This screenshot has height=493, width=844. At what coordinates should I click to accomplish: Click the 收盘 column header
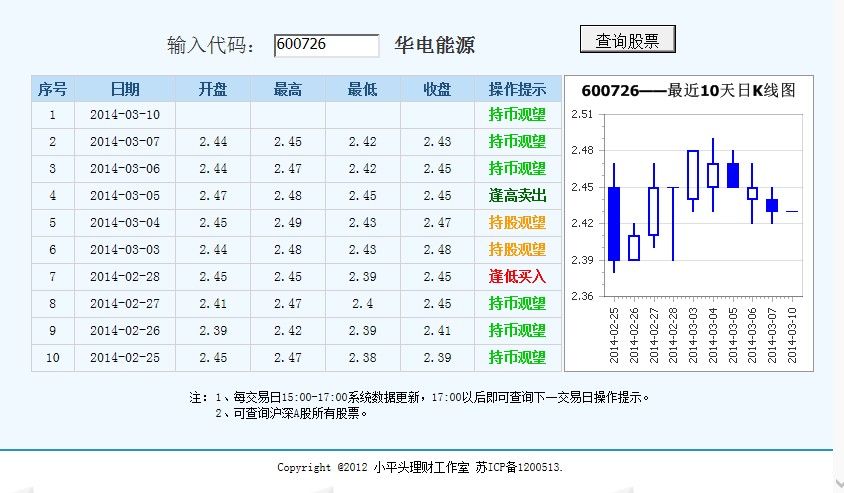click(x=437, y=89)
